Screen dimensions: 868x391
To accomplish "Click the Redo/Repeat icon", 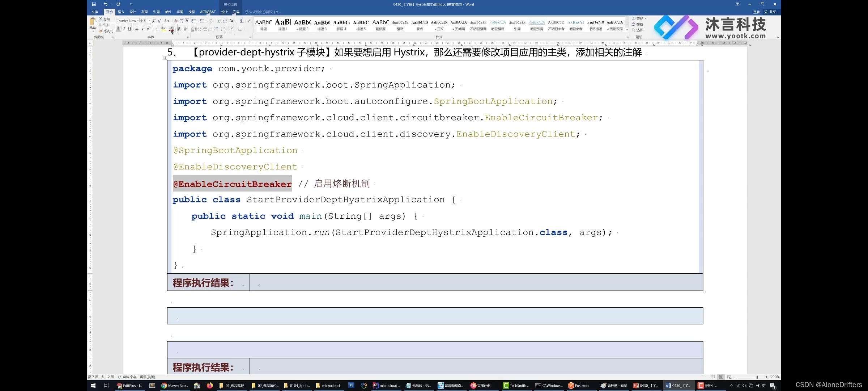I will (118, 4).
